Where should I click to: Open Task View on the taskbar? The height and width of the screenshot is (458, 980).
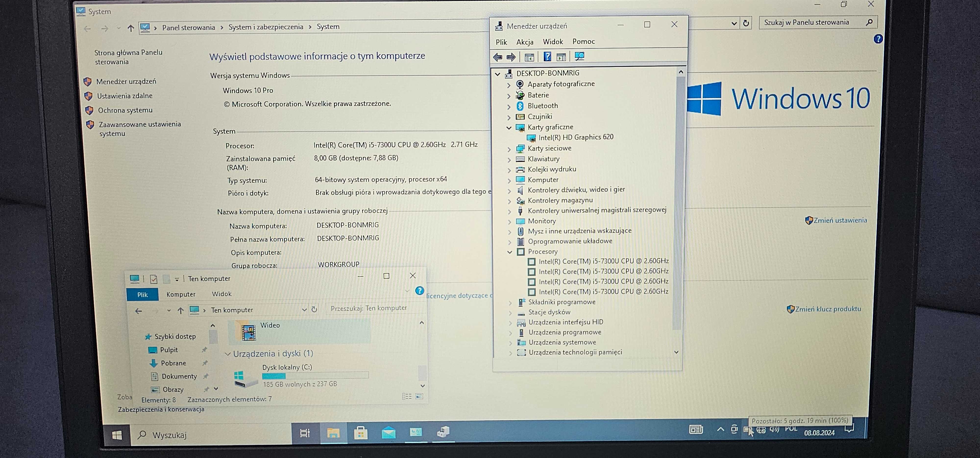(305, 433)
